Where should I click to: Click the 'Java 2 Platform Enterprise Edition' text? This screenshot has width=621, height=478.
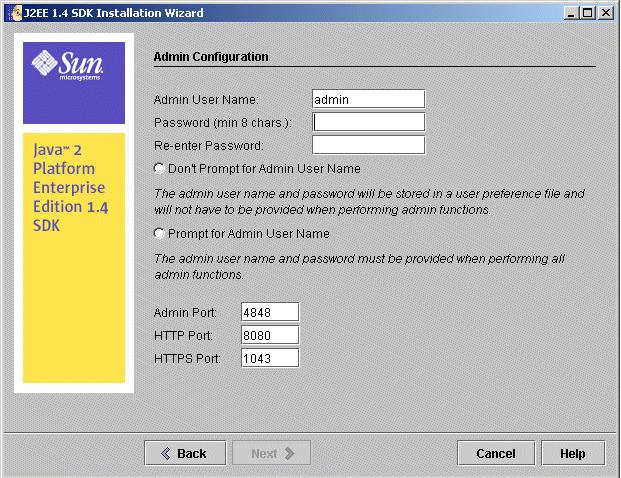(70, 187)
